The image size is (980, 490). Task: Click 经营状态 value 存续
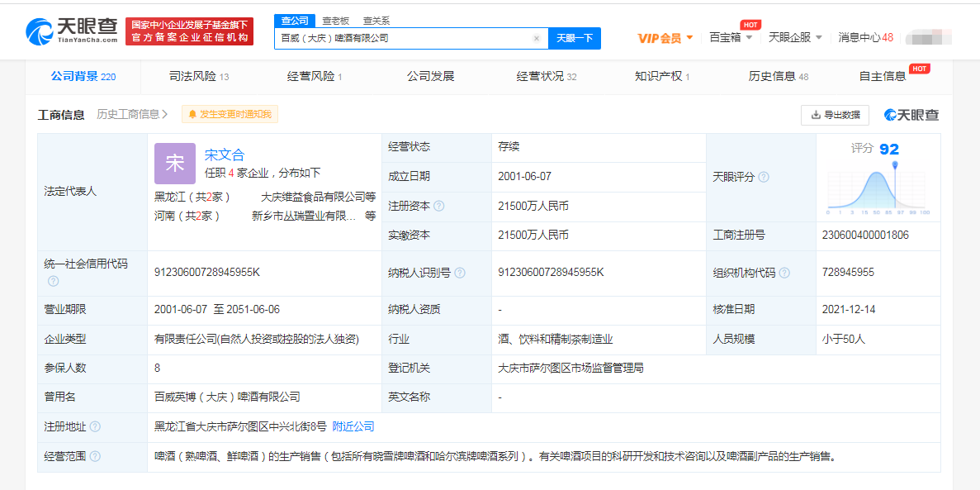pos(509,147)
